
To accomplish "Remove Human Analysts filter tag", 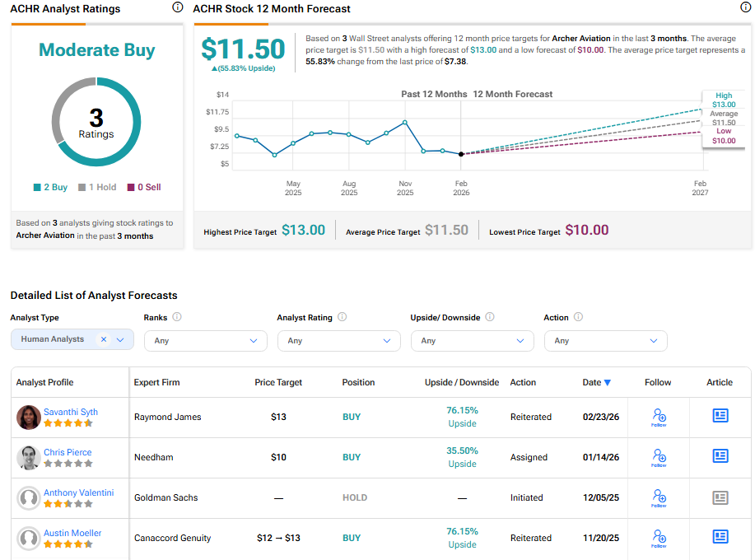I will click(x=104, y=339).
